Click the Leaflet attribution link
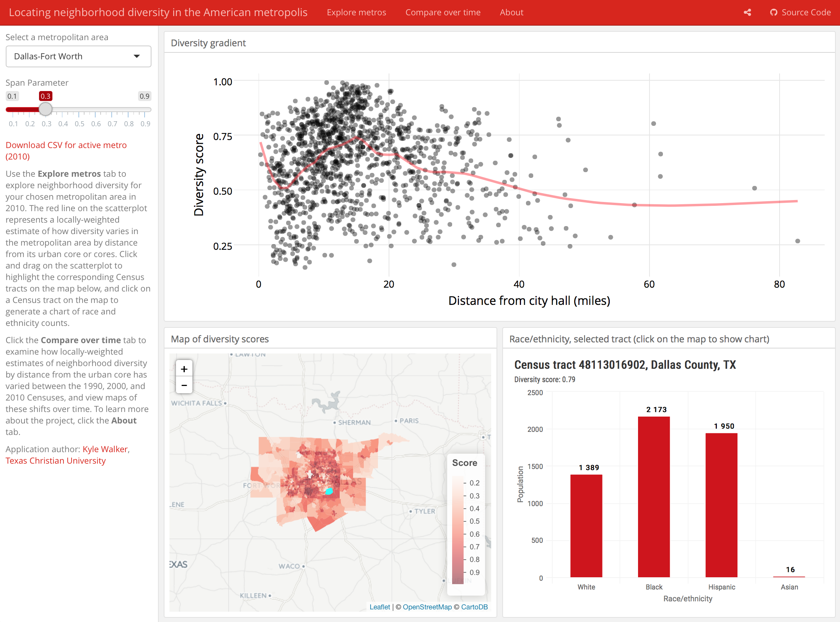The height and width of the screenshot is (622, 840). [379, 607]
